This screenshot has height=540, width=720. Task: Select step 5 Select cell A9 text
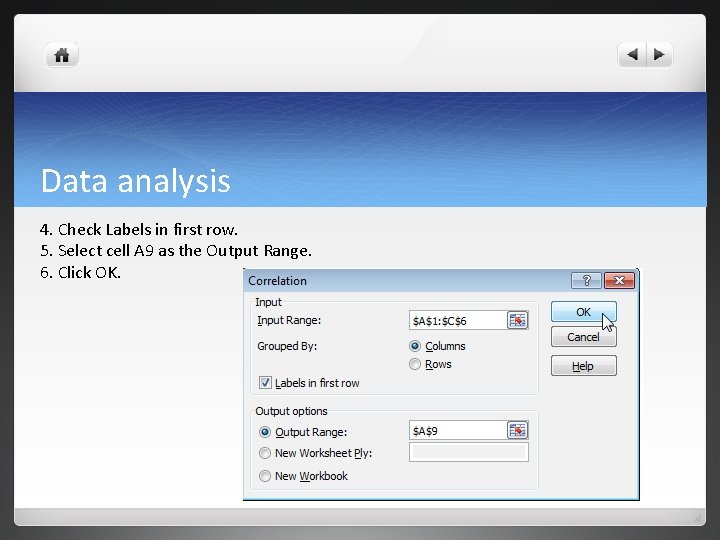175,251
